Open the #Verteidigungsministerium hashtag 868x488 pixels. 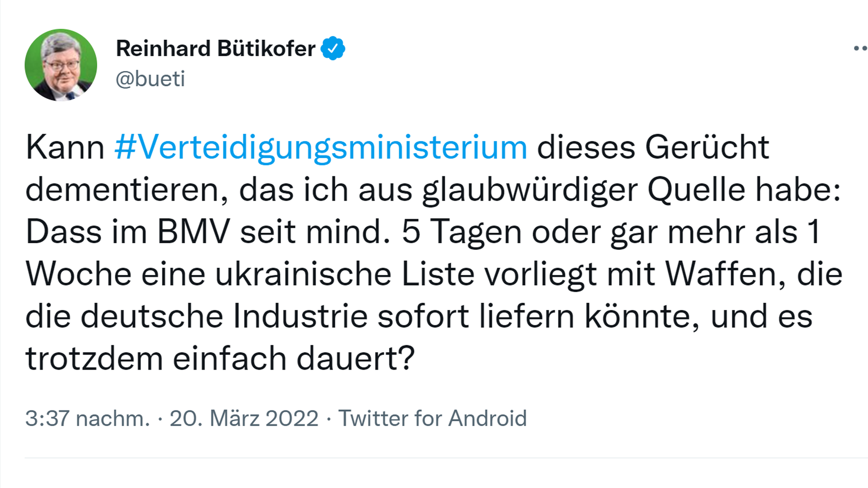coord(321,147)
